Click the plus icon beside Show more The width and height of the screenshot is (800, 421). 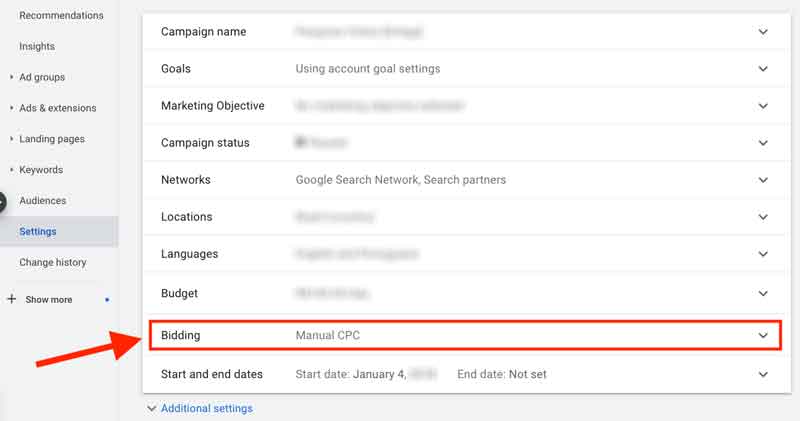(x=12, y=299)
